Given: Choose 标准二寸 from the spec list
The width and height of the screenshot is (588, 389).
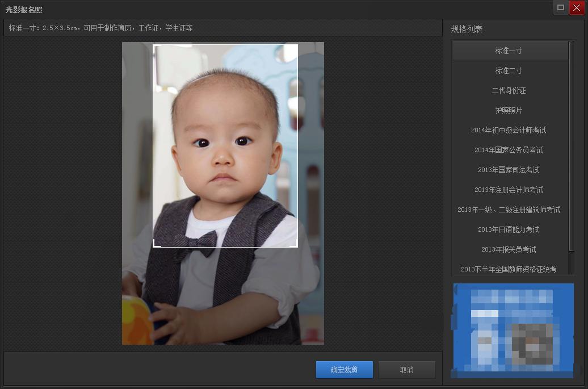Looking at the screenshot, I should (509, 70).
